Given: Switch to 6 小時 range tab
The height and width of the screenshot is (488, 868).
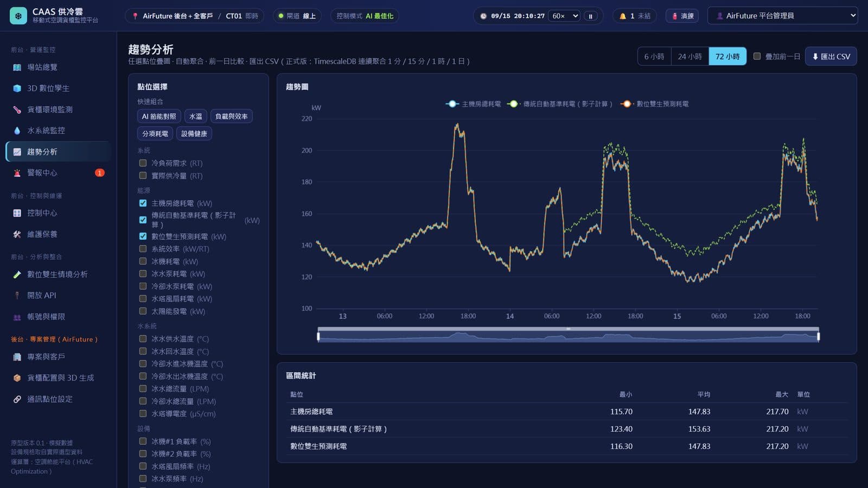Looking at the screenshot, I should coord(654,56).
